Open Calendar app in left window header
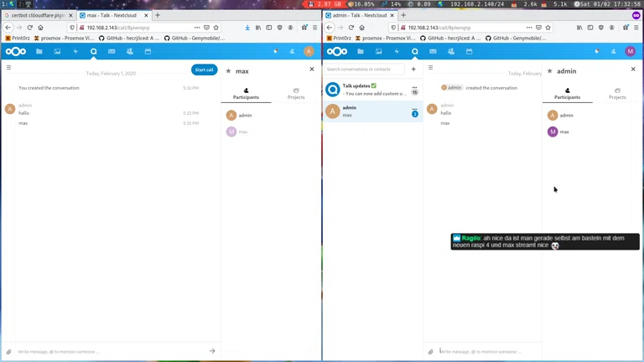 tap(148, 51)
